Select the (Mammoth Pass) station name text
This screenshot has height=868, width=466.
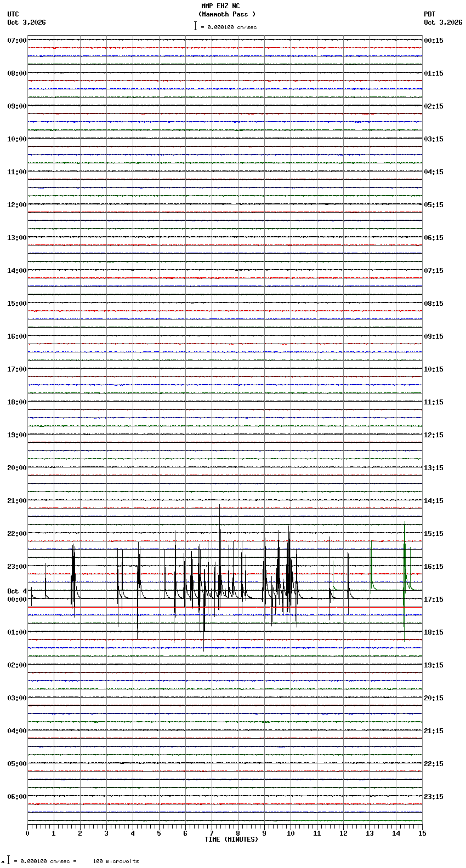click(x=227, y=14)
